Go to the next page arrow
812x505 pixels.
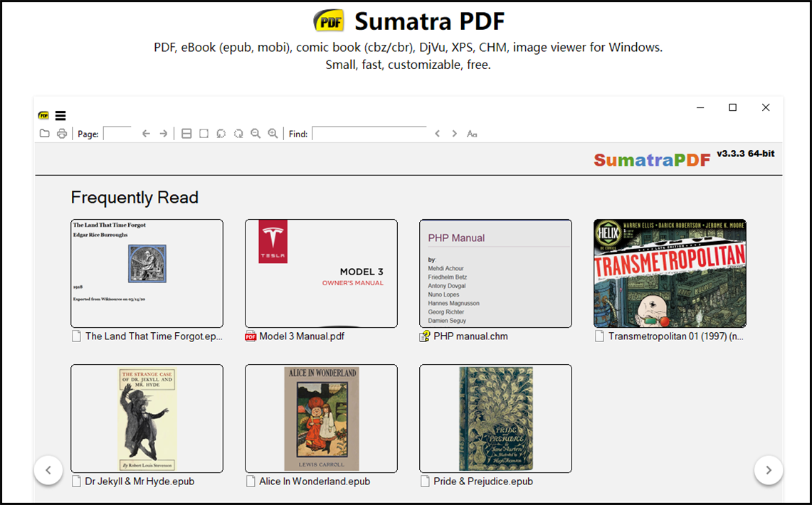pos(163,134)
